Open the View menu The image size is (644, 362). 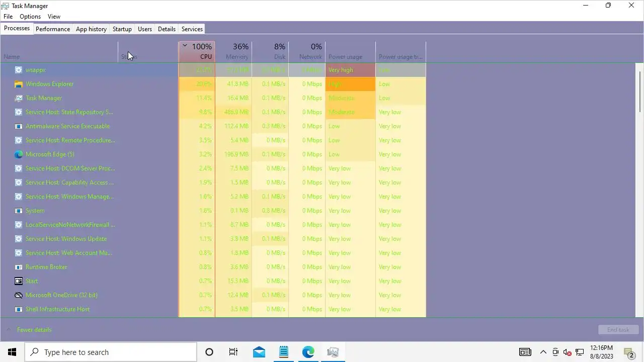click(x=54, y=17)
